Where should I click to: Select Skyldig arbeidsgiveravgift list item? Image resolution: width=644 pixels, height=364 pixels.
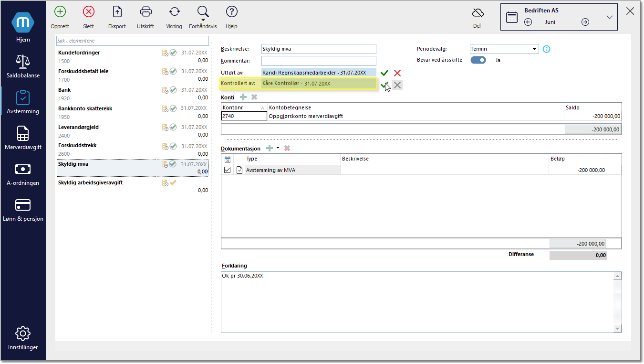pyautogui.click(x=133, y=186)
